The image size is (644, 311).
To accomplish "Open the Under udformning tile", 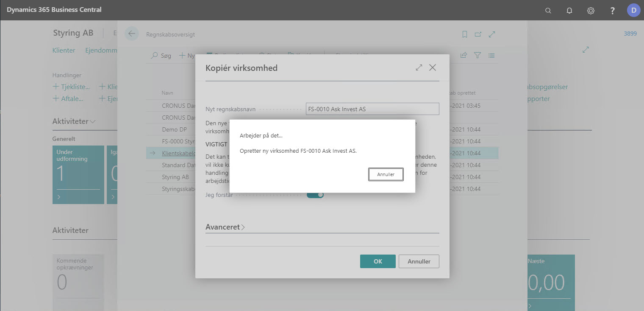I will click(x=78, y=175).
